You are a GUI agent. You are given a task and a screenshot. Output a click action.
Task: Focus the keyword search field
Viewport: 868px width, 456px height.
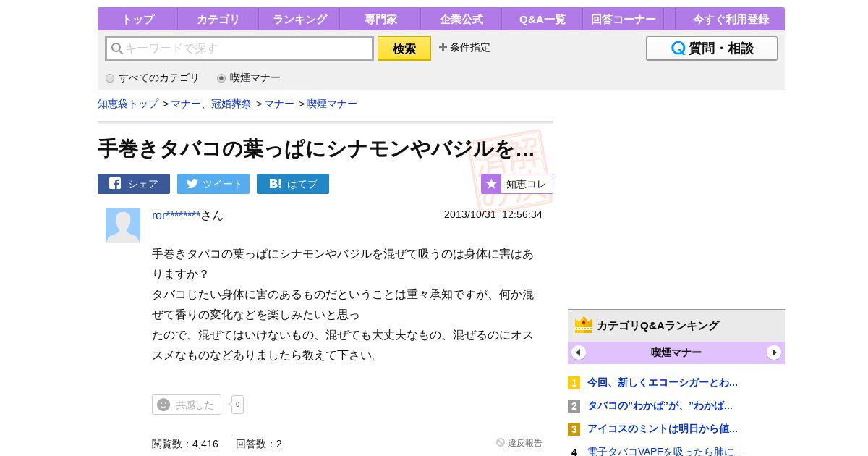click(239, 48)
